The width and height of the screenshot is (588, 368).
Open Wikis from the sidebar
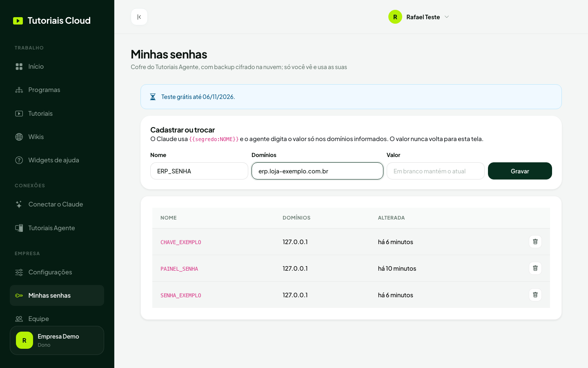tap(57, 137)
